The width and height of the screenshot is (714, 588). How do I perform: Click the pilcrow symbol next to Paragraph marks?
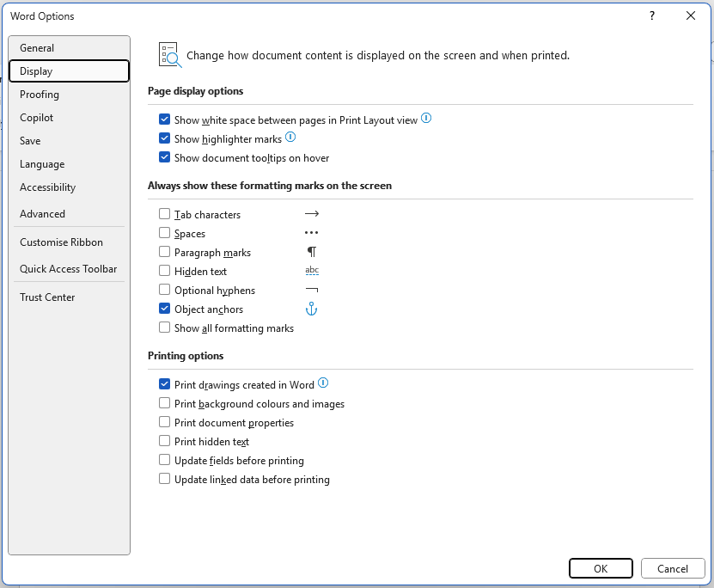pos(311,252)
